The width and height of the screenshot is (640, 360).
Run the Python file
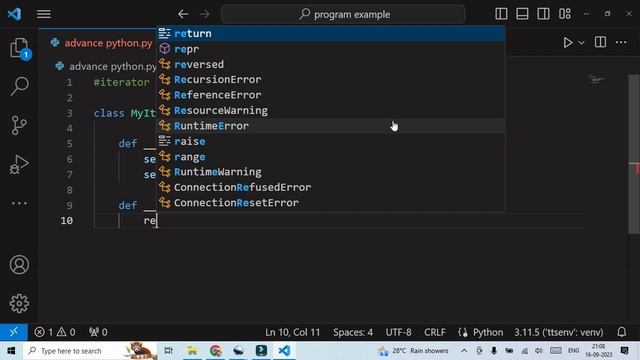(567, 42)
